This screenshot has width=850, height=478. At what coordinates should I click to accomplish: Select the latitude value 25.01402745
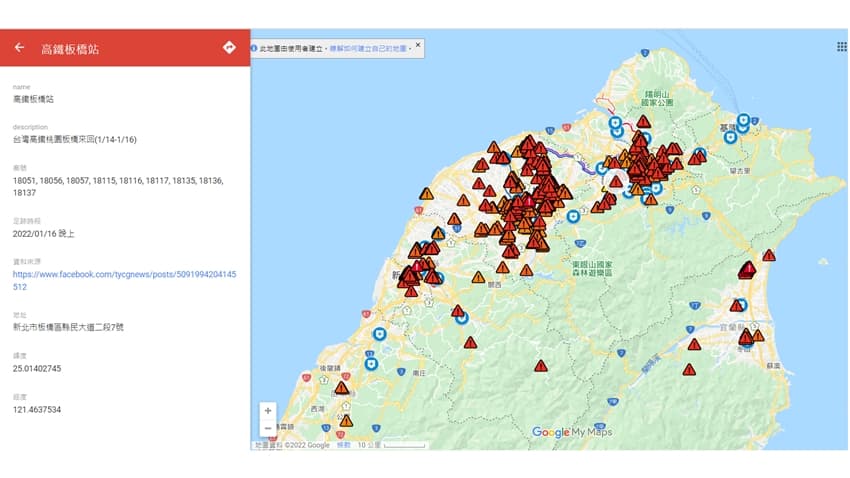[x=37, y=369]
